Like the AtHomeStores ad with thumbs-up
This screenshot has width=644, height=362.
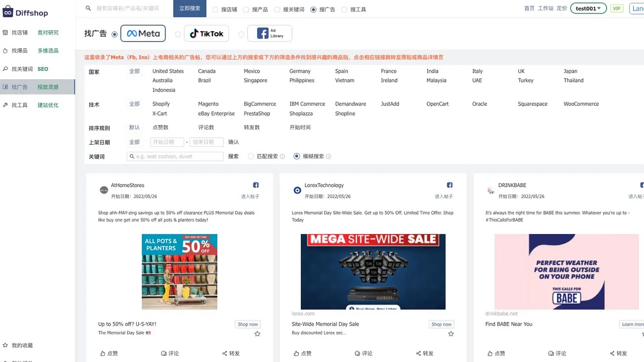103,353
